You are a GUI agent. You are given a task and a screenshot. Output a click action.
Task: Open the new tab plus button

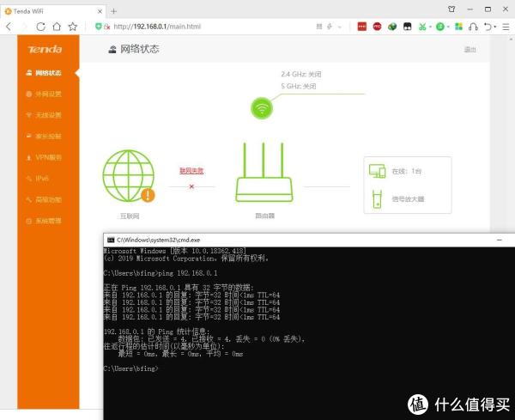[x=113, y=11]
